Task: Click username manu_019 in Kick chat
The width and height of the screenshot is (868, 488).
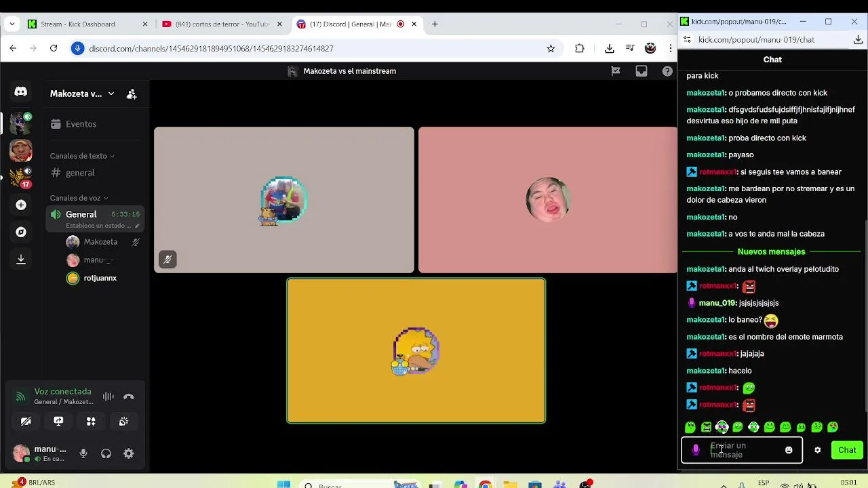Action: pos(717,303)
